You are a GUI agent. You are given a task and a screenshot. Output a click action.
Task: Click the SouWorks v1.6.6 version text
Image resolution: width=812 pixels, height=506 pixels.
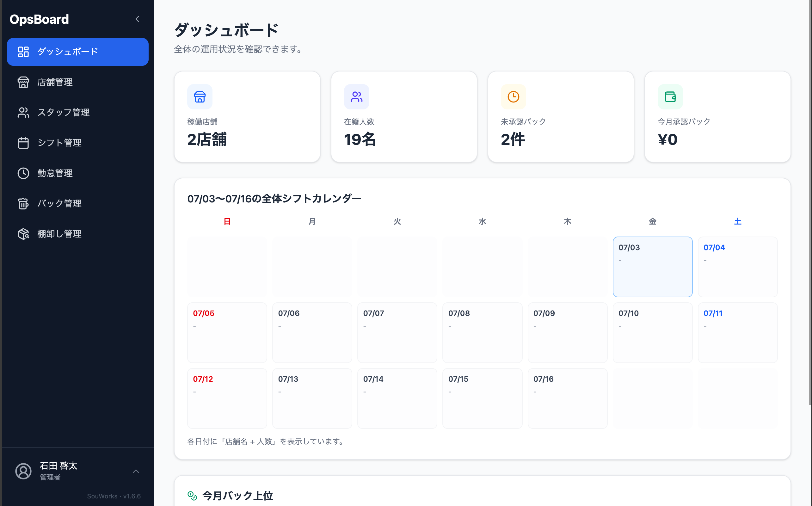(114, 496)
